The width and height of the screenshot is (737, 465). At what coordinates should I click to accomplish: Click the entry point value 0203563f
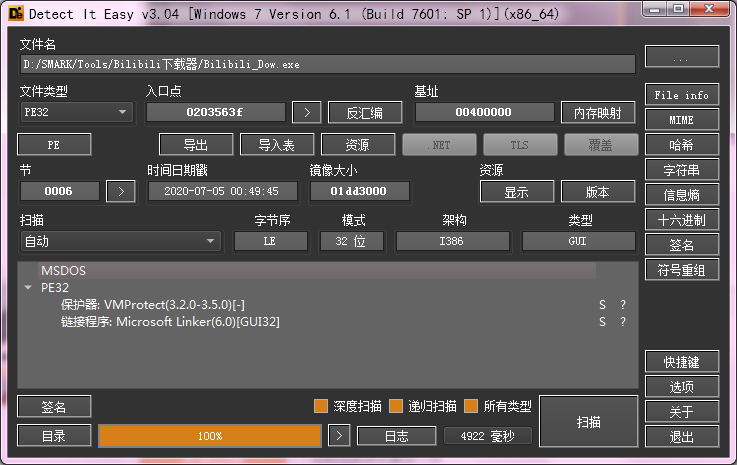tap(215, 112)
